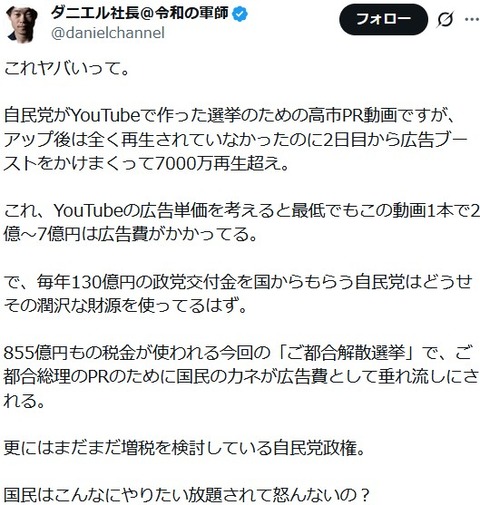
Task: Follow the account with the フォロー button
Action: pyautogui.click(x=383, y=19)
